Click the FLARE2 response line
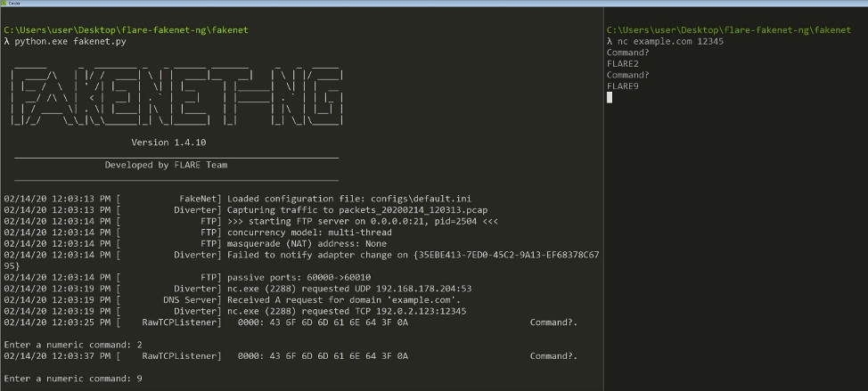This screenshot has width=868, height=391. (622, 64)
